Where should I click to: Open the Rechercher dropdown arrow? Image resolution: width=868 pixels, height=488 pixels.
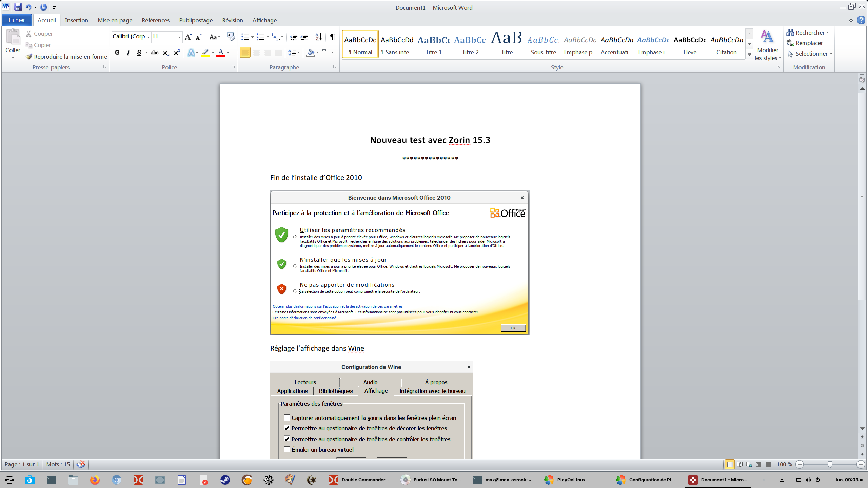(828, 33)
